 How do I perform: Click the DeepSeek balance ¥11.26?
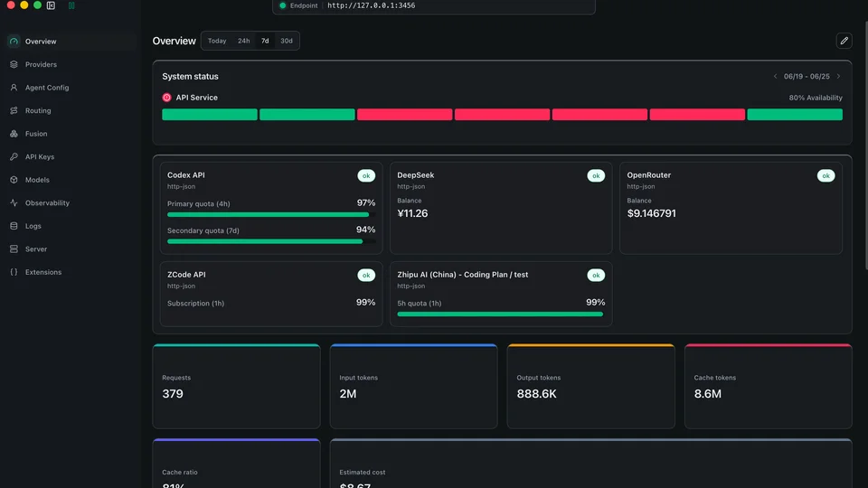412,213
